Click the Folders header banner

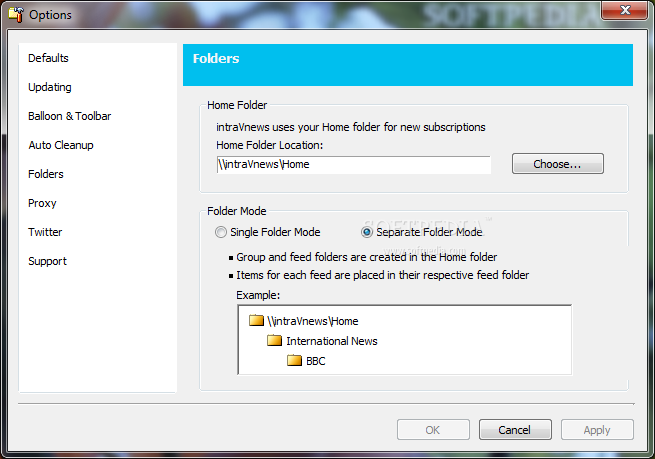[x=408, y=65]
